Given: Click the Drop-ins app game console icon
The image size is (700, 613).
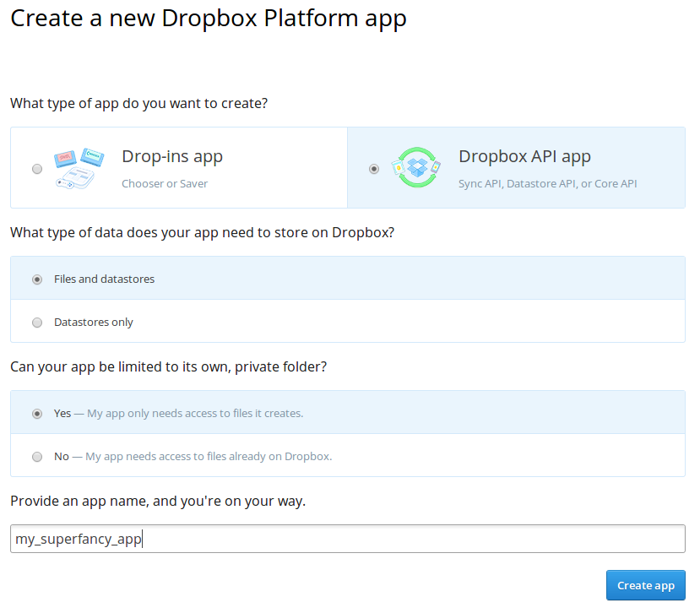Looking at the screenshot, I should (79, 168).
